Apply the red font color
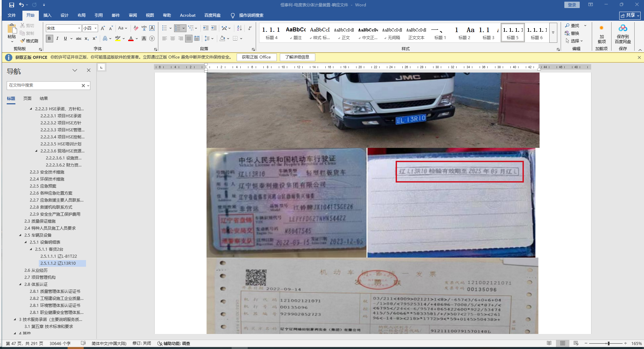Viewport: 644px width, 349px height. click(x=131, y=38)
